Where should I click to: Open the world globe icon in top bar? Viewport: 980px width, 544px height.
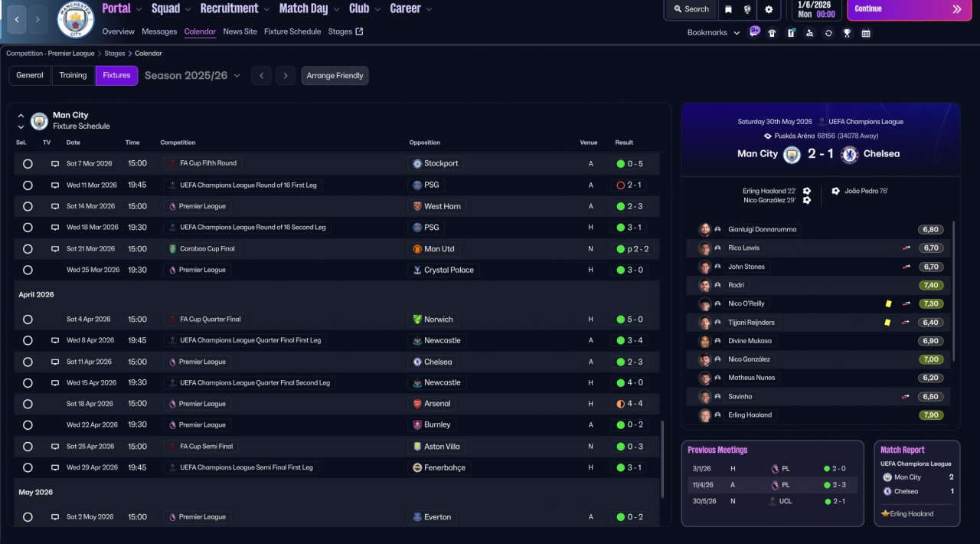pyautogui.click(x=748, y=9)
